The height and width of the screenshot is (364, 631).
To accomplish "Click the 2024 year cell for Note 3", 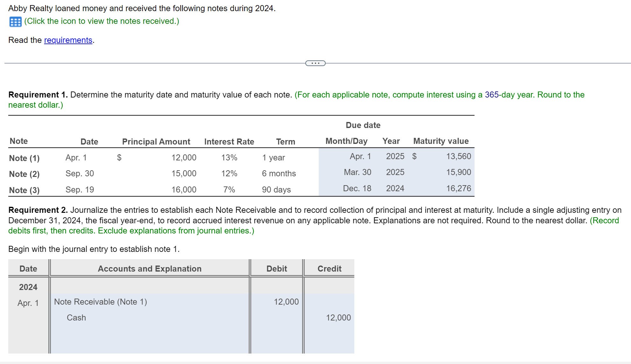I will point(395,188).
